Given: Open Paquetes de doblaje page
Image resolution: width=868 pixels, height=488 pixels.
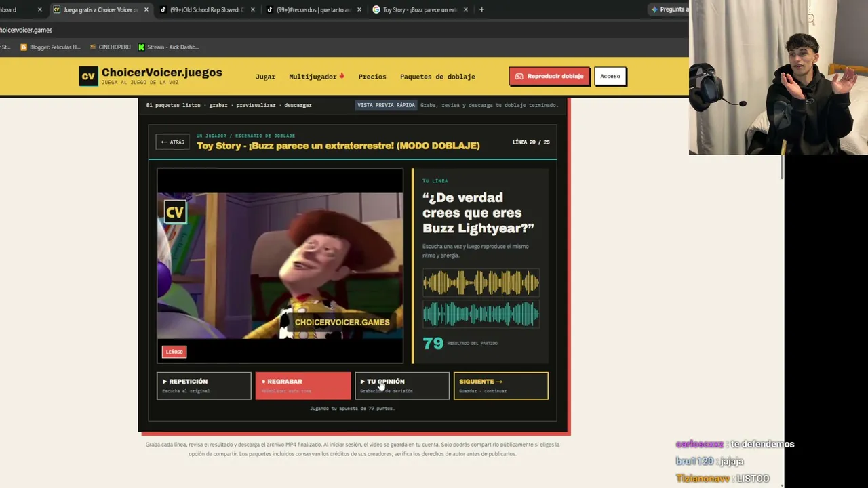Looking at the screenshot, I should point(437,77).
